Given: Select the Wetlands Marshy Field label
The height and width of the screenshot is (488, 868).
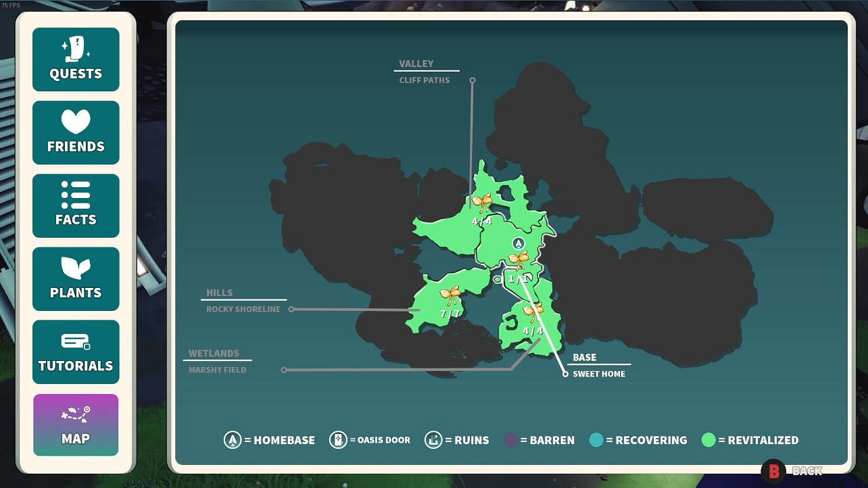Looking at the screenshot, I should (217, 362).
